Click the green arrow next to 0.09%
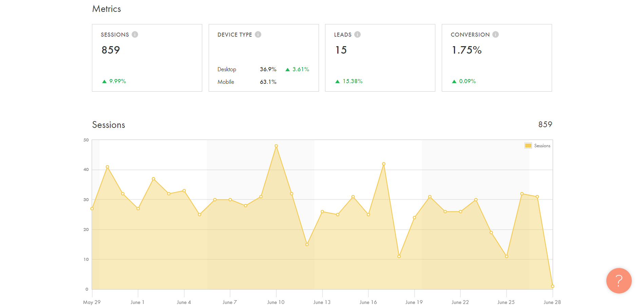 (x=454, y=81)
